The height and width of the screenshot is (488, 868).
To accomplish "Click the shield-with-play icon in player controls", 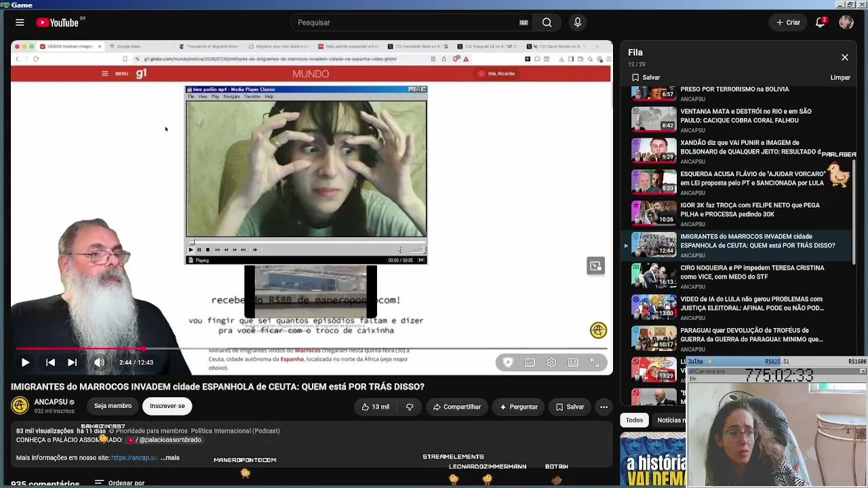I will (x=508, y=363).
